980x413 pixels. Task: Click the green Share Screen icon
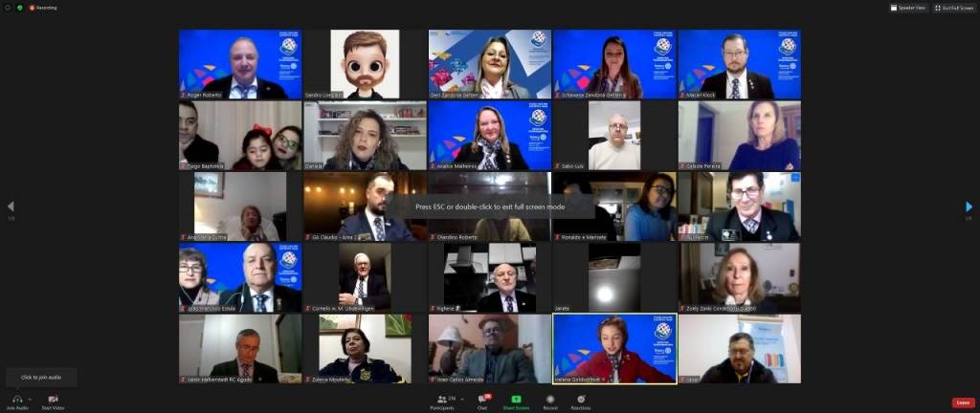click(x=516, y=398)
